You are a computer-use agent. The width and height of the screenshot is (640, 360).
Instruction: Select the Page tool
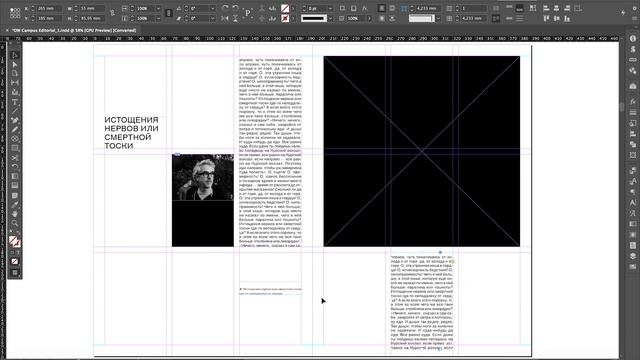tap(15, 73)
